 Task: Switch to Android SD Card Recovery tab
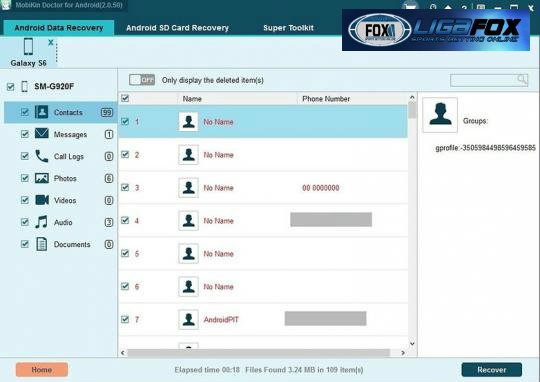[x=177, y=28]
